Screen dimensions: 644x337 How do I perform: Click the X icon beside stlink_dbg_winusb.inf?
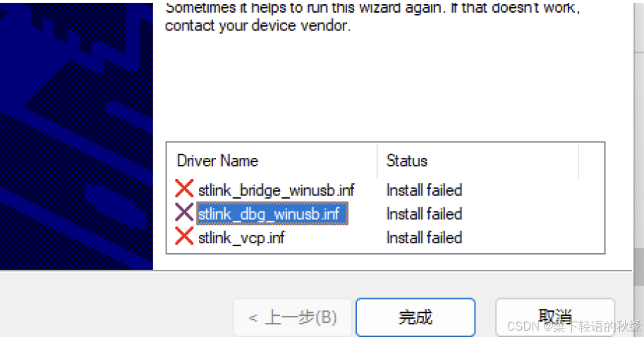(x=184, y=213)
